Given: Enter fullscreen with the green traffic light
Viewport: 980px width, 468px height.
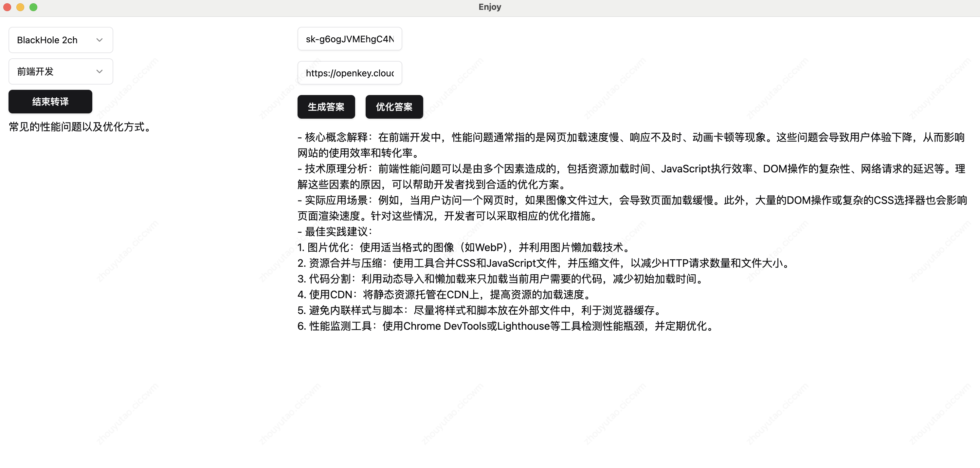Looking at the screenshot, I should coord(33,7).
